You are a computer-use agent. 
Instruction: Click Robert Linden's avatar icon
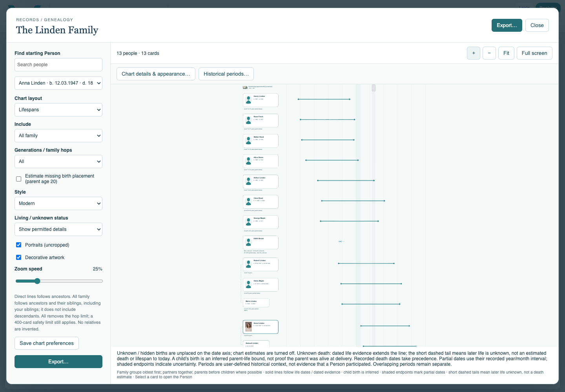[248, 265]
